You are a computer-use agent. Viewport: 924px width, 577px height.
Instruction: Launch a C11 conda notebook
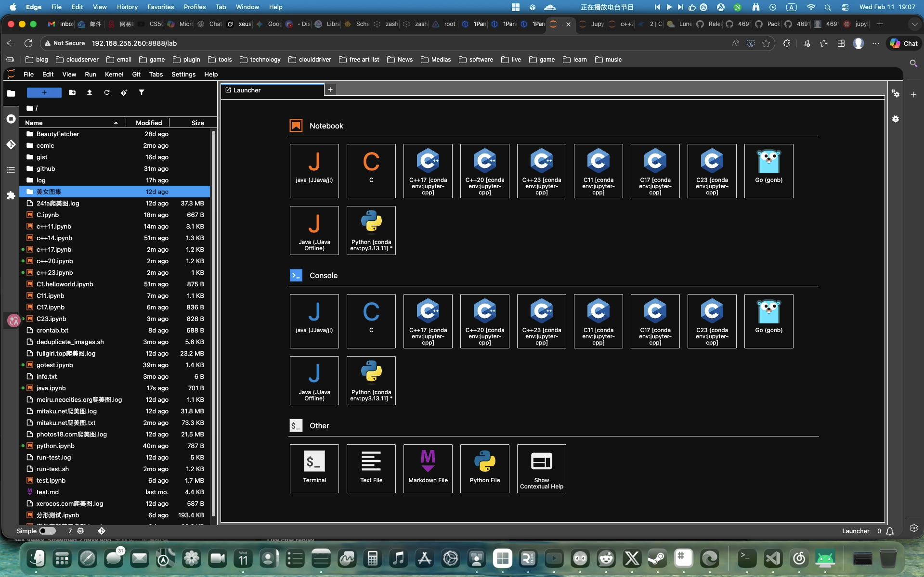pos(599,171)
